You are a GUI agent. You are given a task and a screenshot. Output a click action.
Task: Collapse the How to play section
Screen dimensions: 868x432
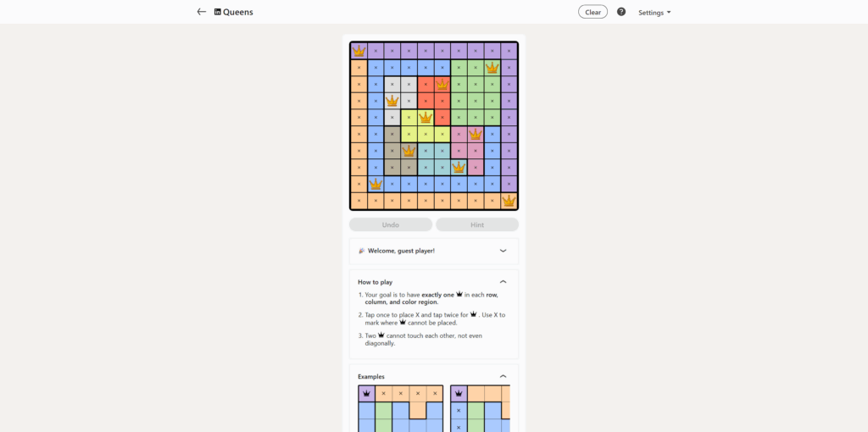(x=503, y=281)
